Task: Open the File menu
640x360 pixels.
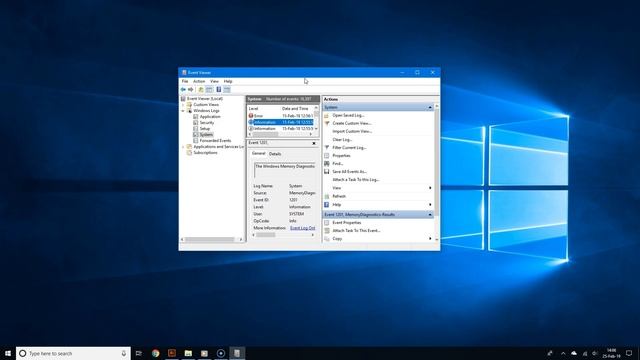Action: [185, 81]
